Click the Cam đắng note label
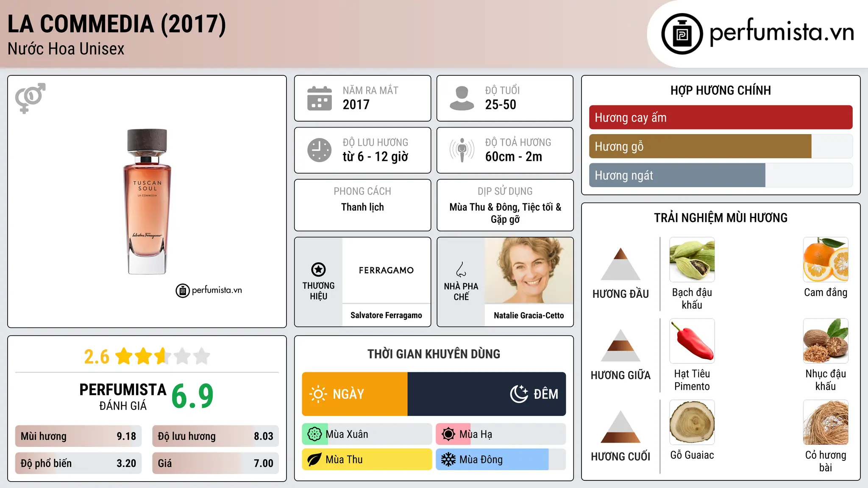 [x=826, y=292]
